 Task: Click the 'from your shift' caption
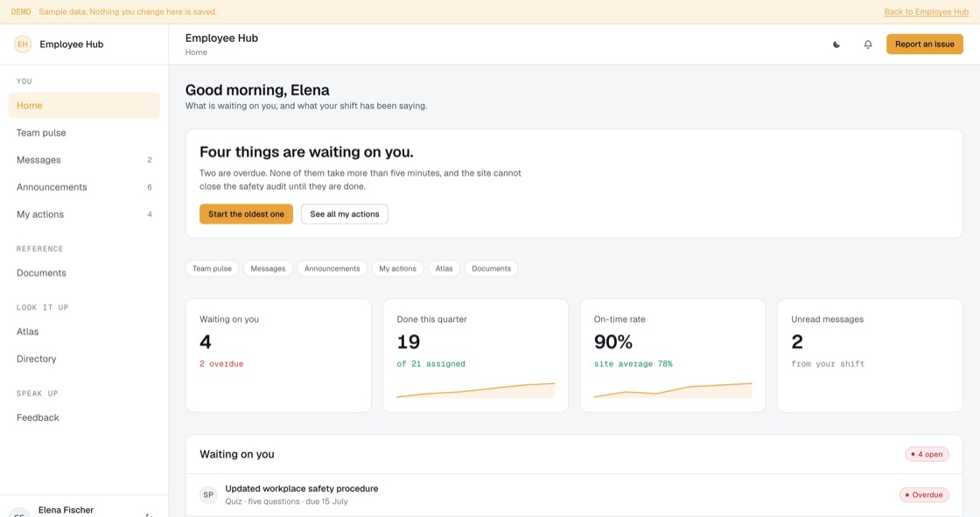pyautogui.click(x=828, y=364)
